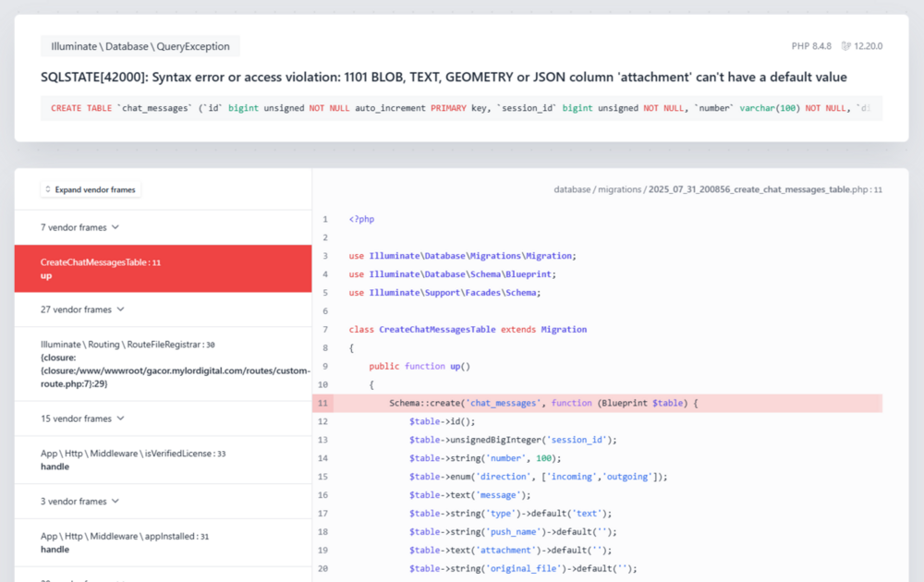Image resolution: width=924 pixels, height=582 pixels.
Task: Click the PHP 8.4.8 version label
Action: tap(811, 46)
